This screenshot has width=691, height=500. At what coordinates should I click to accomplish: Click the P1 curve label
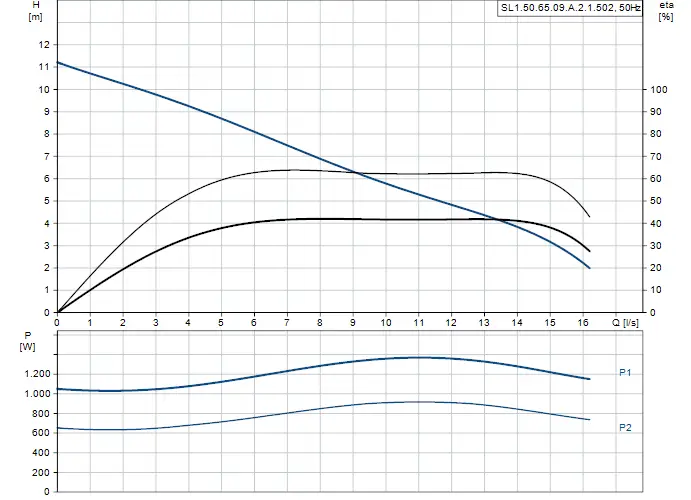[625, 373]
